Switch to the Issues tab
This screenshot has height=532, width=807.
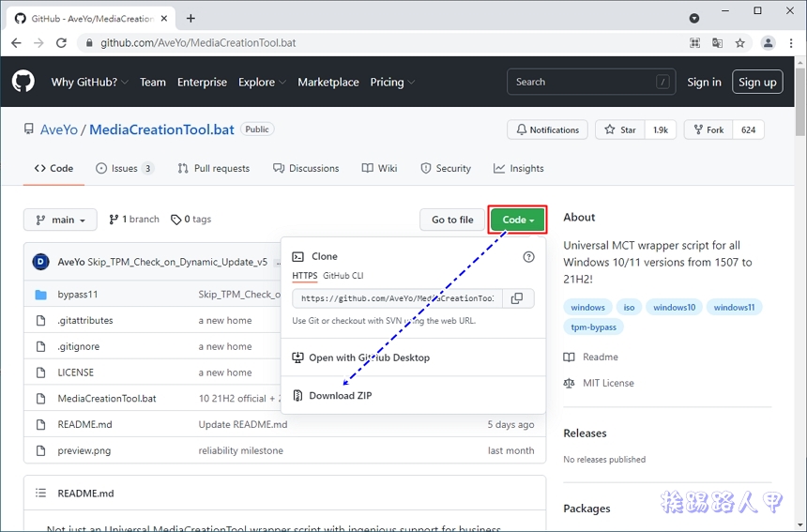pyautogui.click(x=125, y=168)
